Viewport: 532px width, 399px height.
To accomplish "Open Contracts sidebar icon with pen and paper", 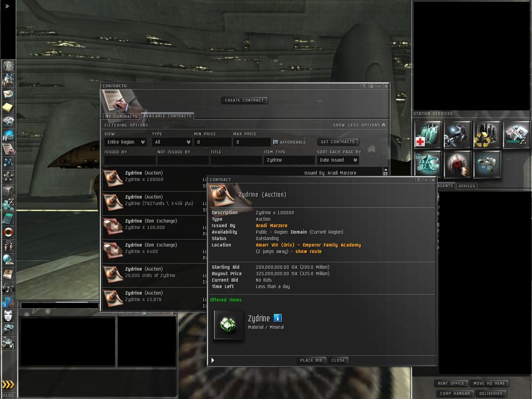I will [x=8, y=149].
